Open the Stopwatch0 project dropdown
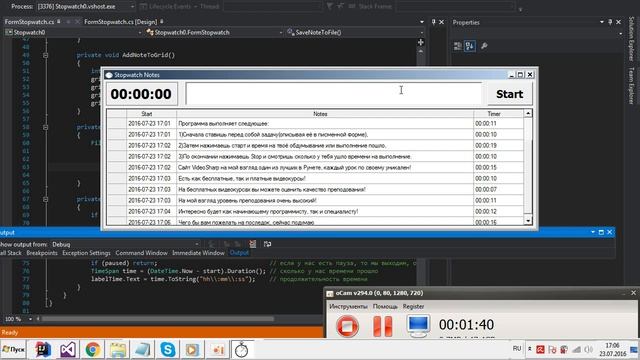Viewport: 640px width, 360px height. click(140, 32)
